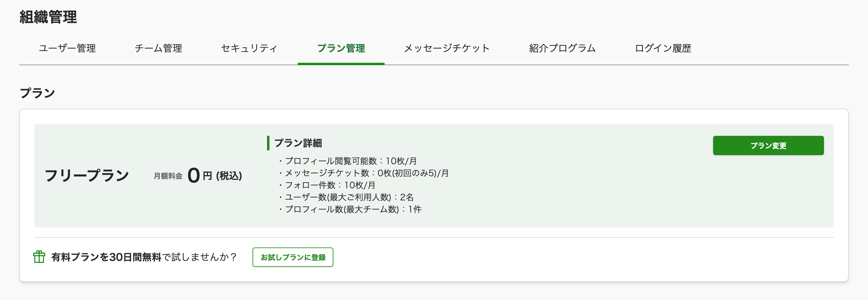Click the お試しプランに登録 button

[x=292, y=257]
